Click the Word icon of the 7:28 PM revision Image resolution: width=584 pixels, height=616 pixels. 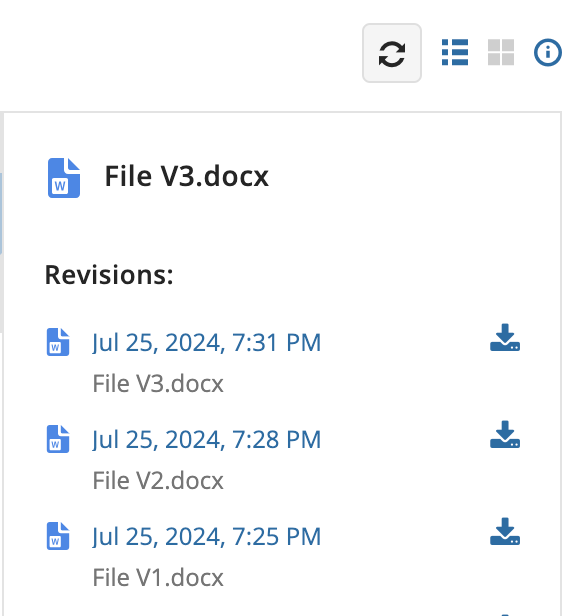(x=58, y=439)
